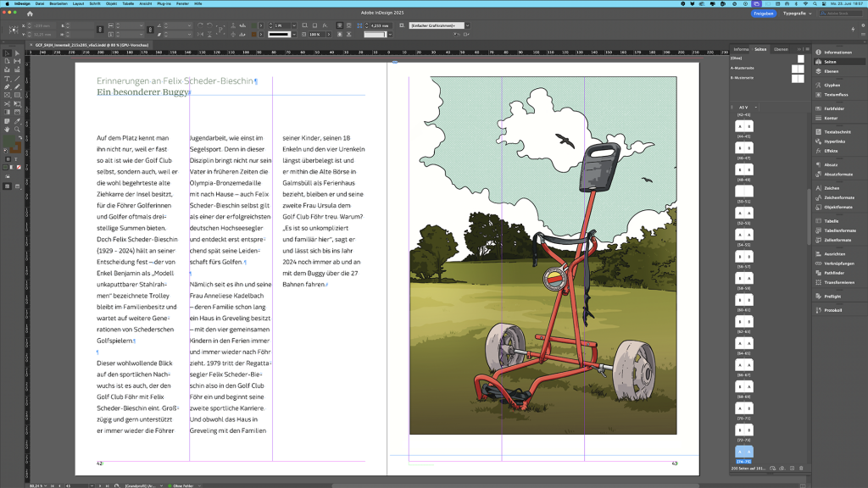Open the Glyphen panel icon
Viewport: 868px width, 488px height.
tap(832, 85)
